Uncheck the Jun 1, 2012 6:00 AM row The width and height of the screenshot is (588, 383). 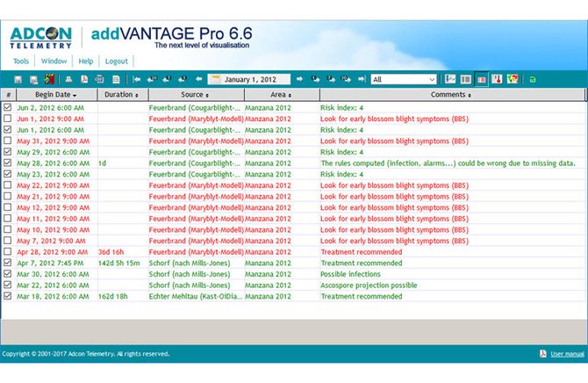coord(8,129)
